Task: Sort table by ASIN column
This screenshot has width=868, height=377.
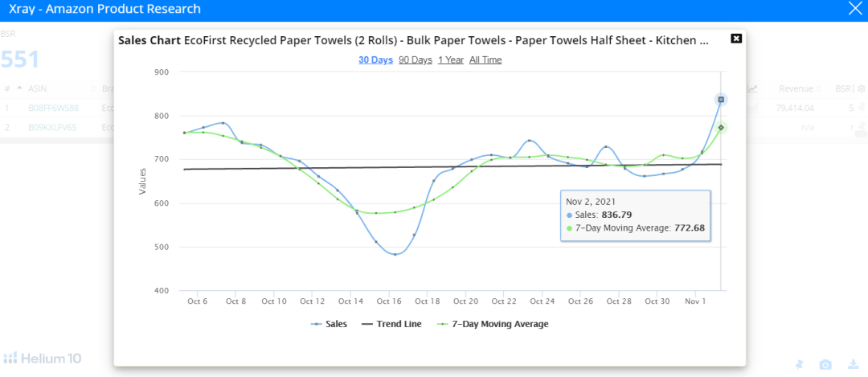Action: [x=38, y=88]
